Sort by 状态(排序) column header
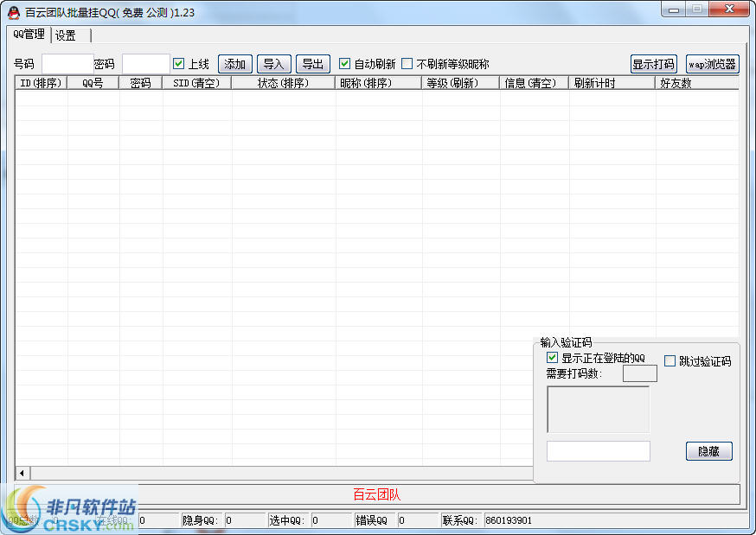Viewport: 756px width, 535px height. tap(284, 83)
